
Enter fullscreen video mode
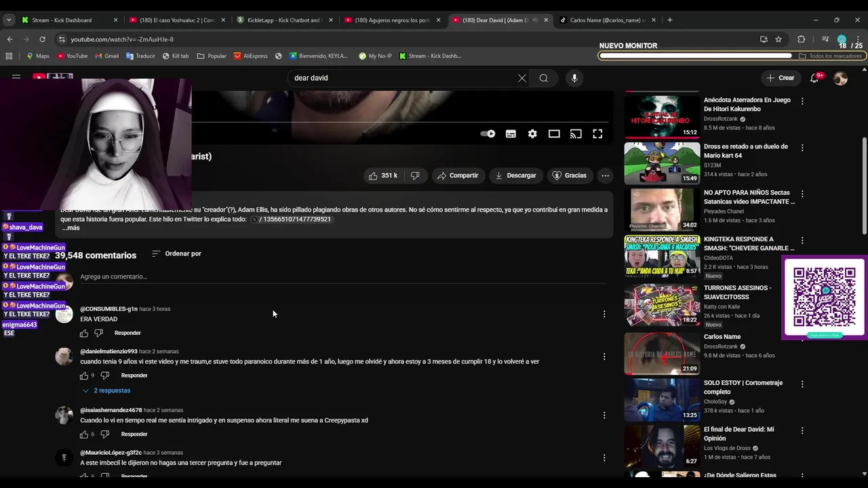tap(597, 134)
